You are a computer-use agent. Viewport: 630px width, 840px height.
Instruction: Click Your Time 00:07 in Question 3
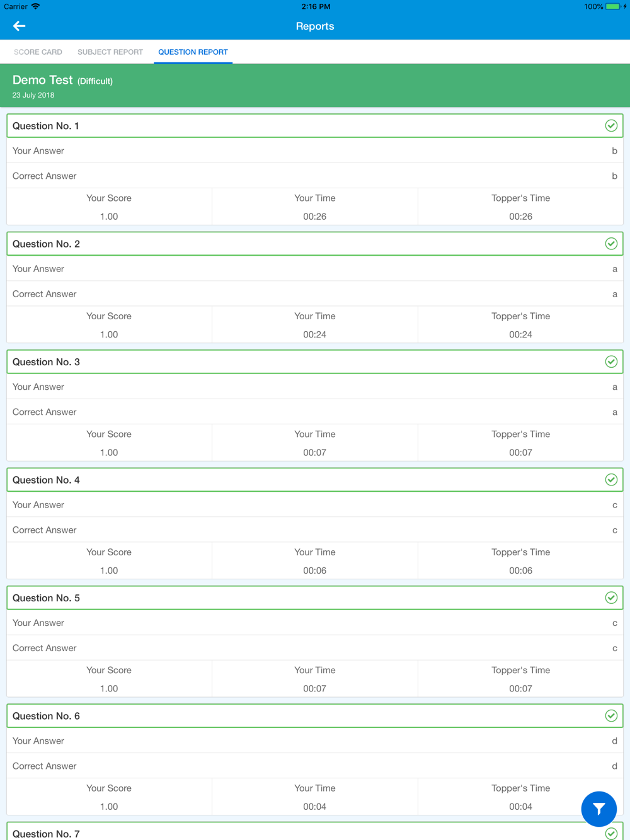click(315, 443)
